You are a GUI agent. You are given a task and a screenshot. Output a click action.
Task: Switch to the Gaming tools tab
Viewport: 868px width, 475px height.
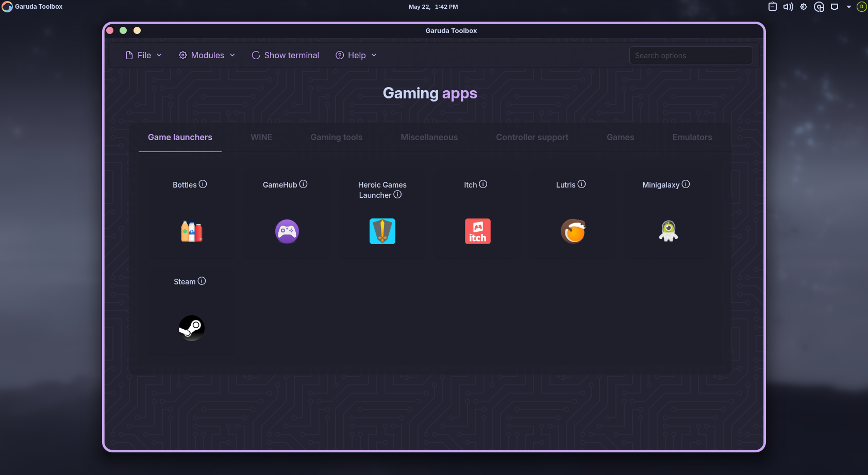(337, 137)
